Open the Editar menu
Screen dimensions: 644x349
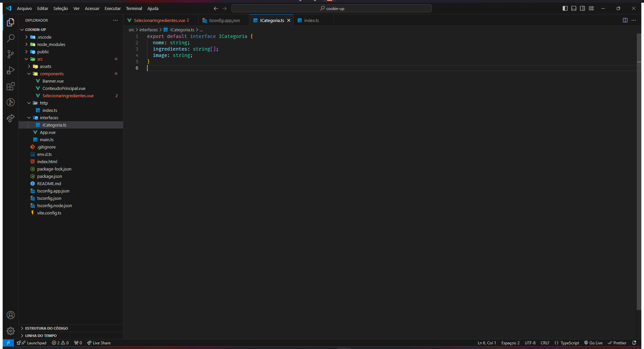click(x=43, y=8)
